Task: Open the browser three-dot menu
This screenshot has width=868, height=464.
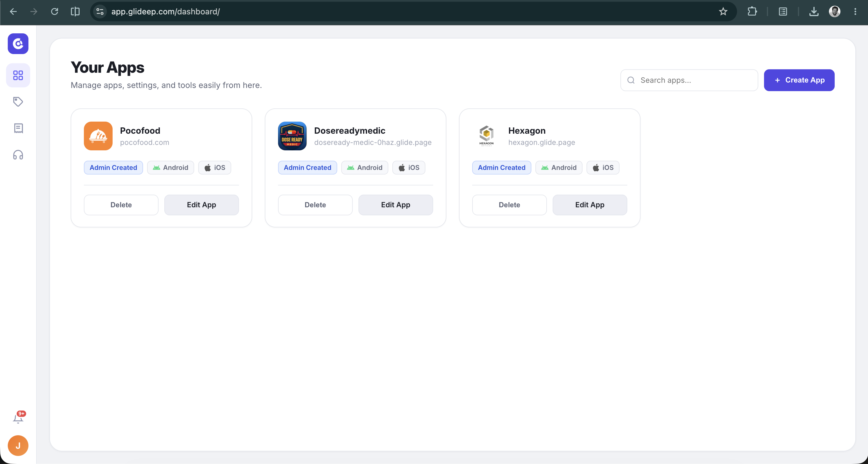Action: tap(855, 11)
